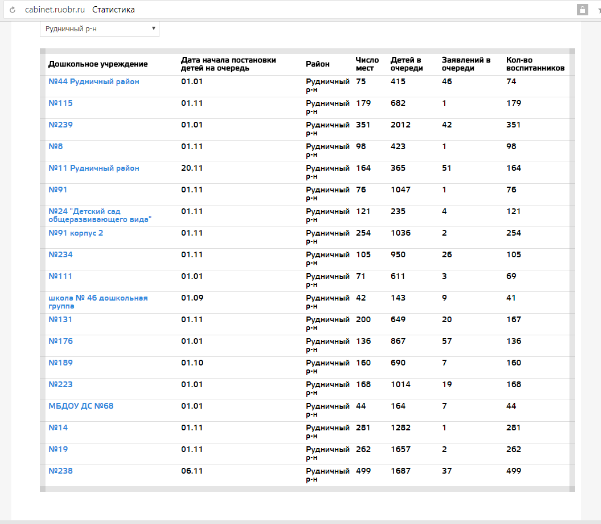Open the Рудничный р-н district dropdown
601x524 pixels.
[x=100, y=29]
